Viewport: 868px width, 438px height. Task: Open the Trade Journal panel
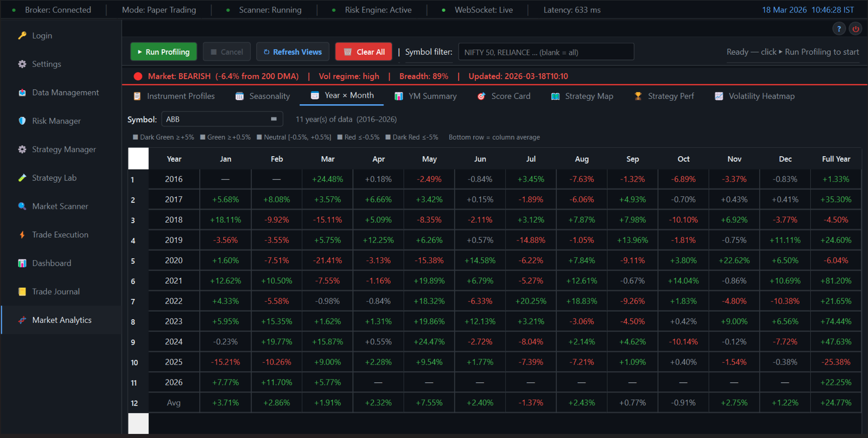pyautogui.click(x=55, y=291)
